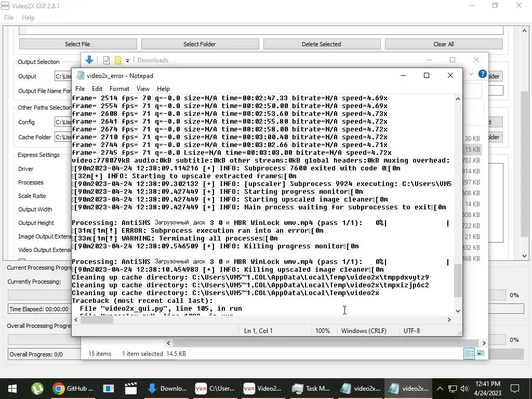Open network status tray icon
Viewport: 532px width, 399px height.
tap(453, 389)
